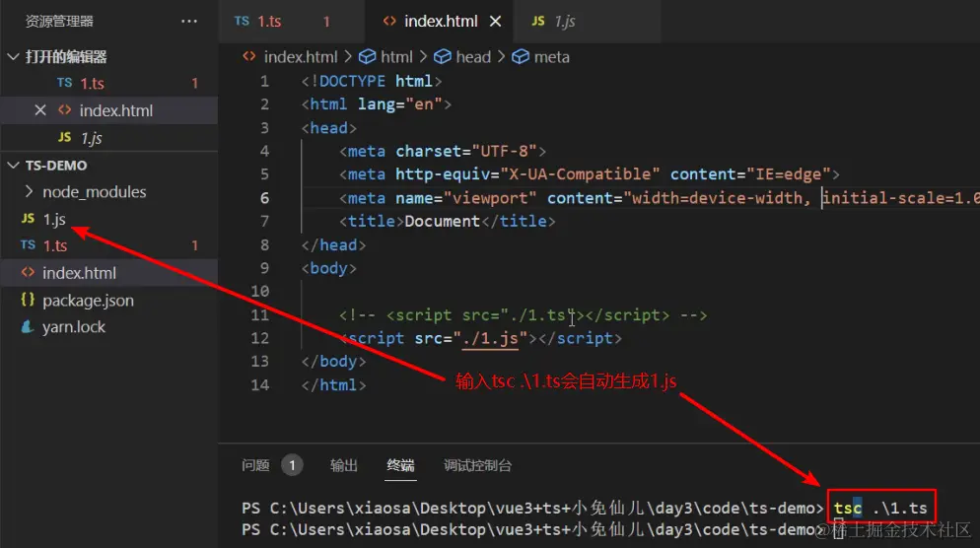Click the ./1.js link on line 12
The image size is (980, 548).
tap(490, 338)
